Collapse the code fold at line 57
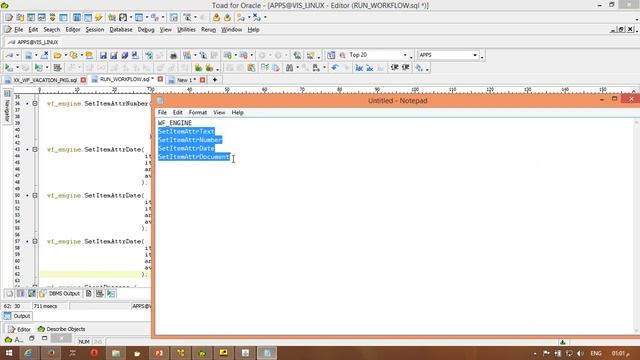This screenshot has height=360, width=640. (35, 241)
